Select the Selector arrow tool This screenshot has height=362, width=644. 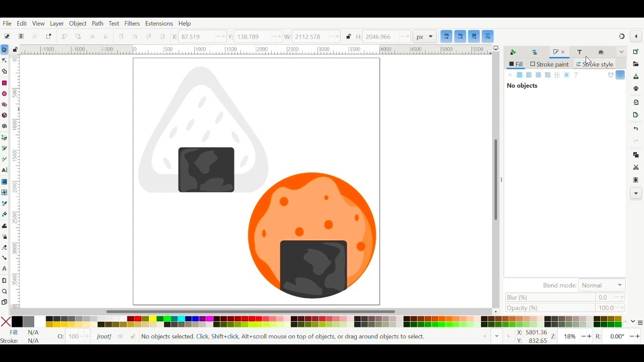(5, 50)
